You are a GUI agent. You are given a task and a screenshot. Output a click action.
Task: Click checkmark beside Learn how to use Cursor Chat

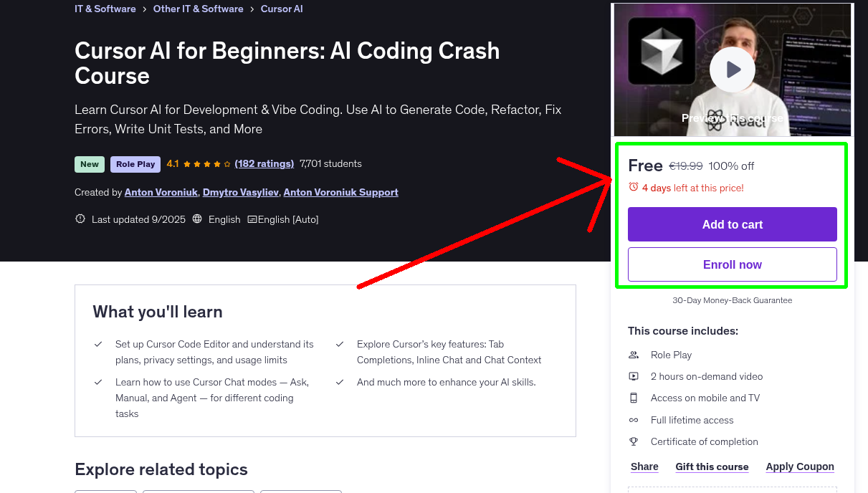98,383
